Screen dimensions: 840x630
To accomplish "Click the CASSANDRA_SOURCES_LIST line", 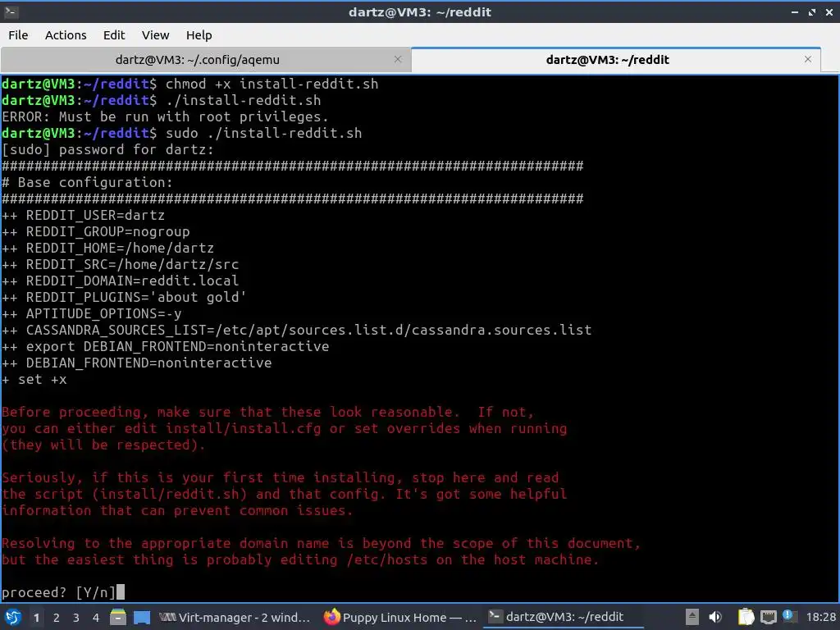I will (296, 330).
